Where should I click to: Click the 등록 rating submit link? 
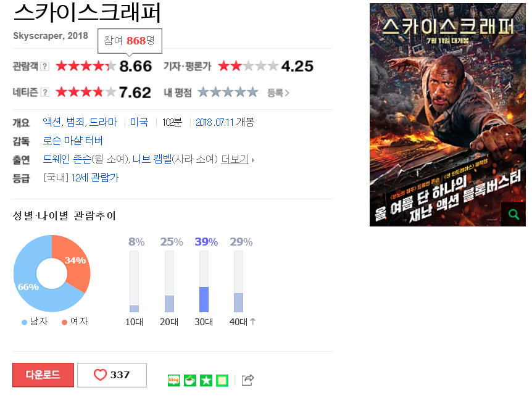pos(278,93)
